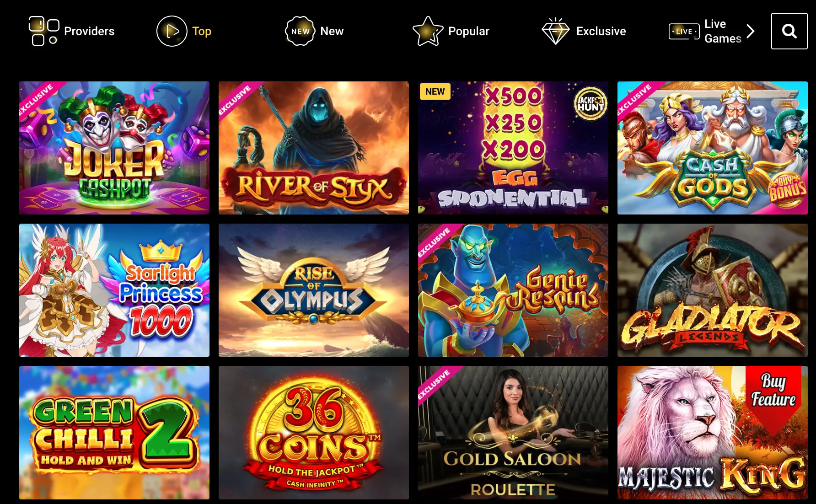Open the Live Games category
The width and height of the screenshot is (816, 504).
[723, 31]
